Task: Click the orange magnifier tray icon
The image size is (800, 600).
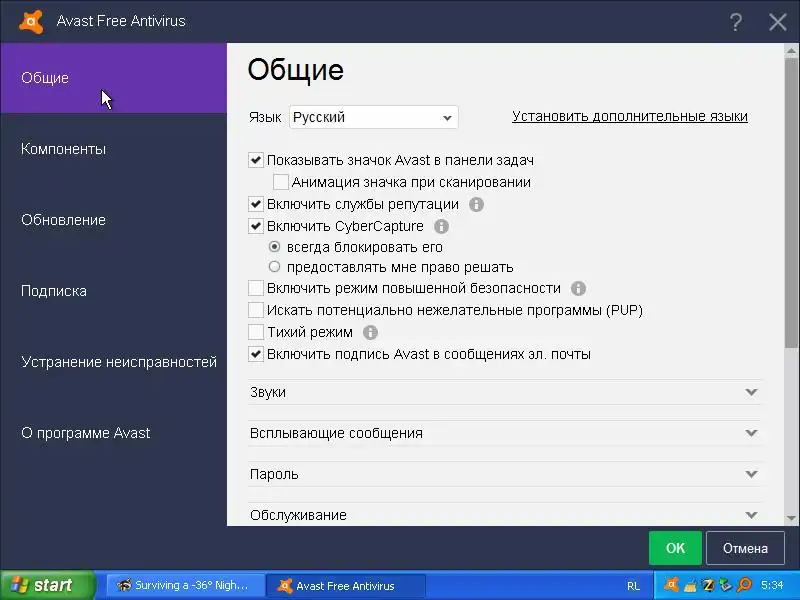Action: [x=744, y=585]
